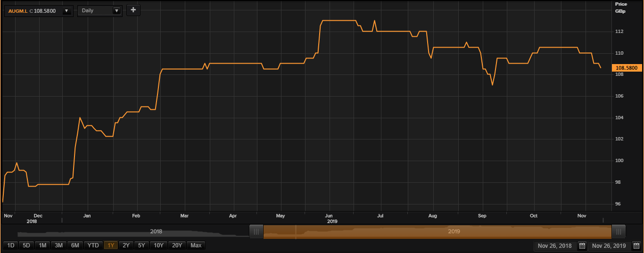Click the 104 price axis label
This screenshot has width=644, height=253.
pyautogui.click(x=619, y=118)
